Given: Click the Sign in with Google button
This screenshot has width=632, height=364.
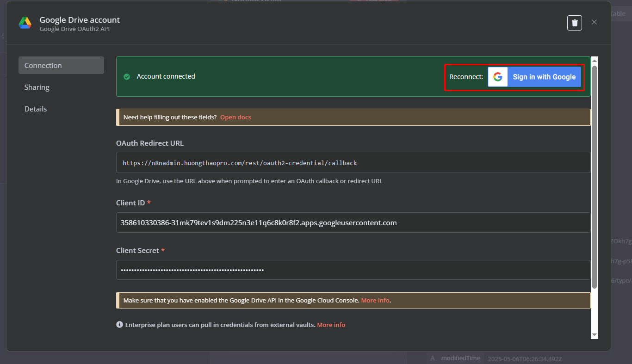Looking at the screenshot, I should click(534, 77).
